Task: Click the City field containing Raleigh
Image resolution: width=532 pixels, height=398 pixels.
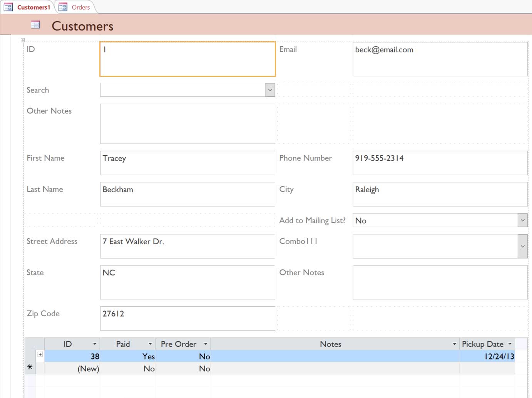Action: click(x=440, y=194)
